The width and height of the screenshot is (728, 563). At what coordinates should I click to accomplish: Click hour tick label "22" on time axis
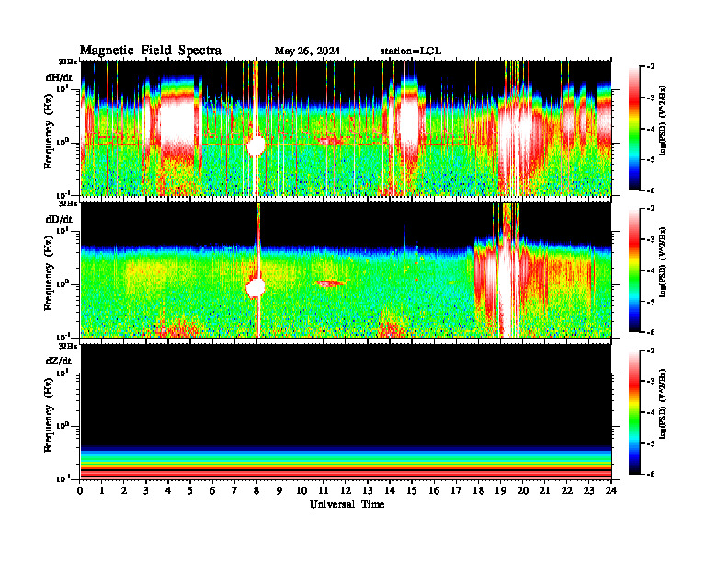point(566,491)
